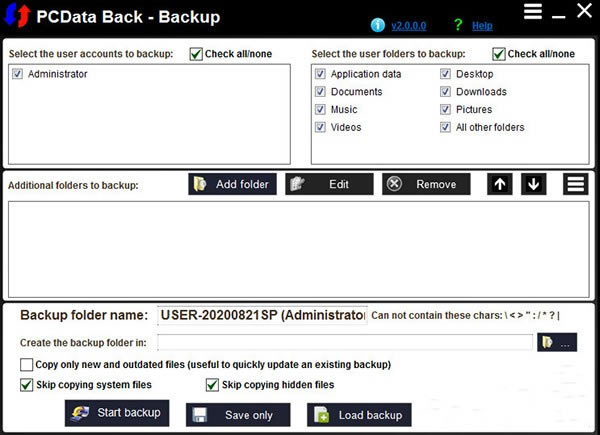Screen dimensions: 600x435
Task: Uncheck the Pictures folder checkbox
Action: (x=445, y=109)
